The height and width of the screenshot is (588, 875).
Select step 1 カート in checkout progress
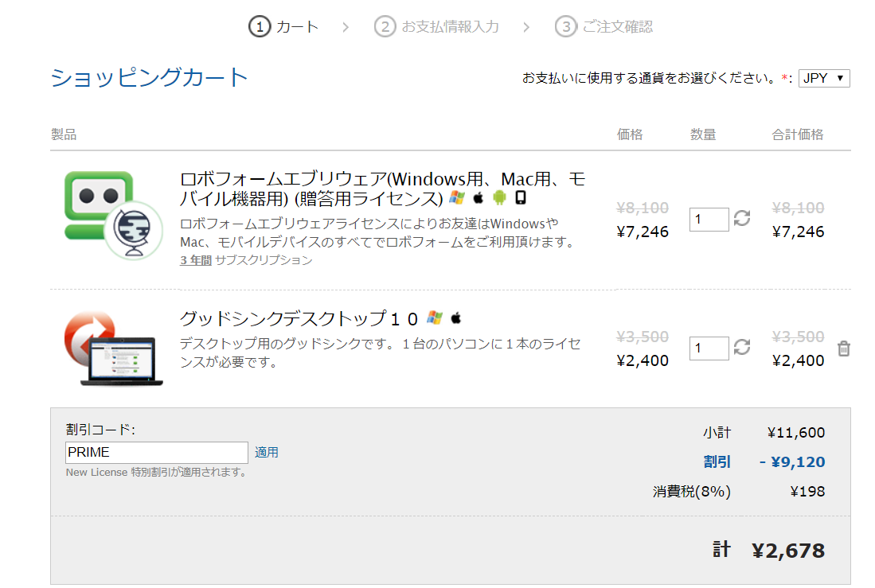[283, 26]
